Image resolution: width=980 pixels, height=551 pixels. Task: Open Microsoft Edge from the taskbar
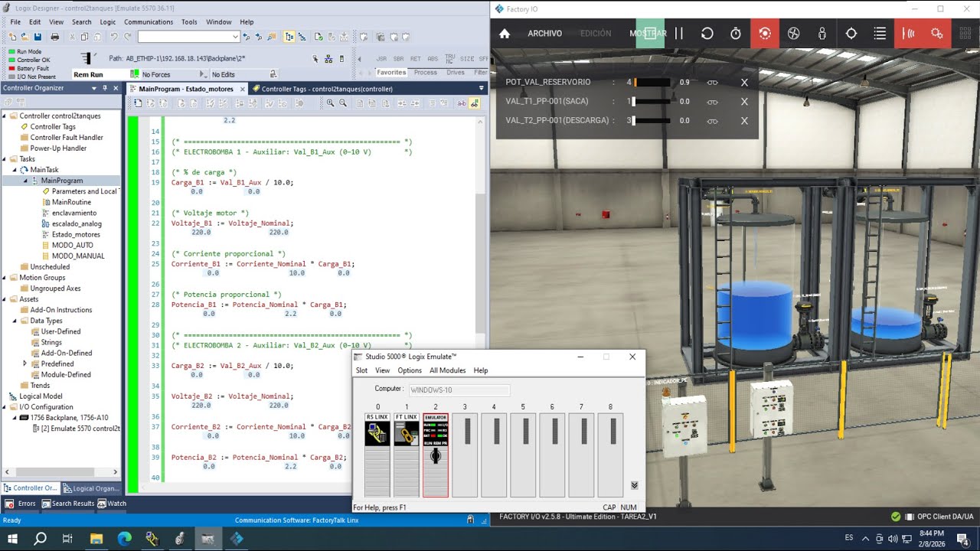pos(125,539)
